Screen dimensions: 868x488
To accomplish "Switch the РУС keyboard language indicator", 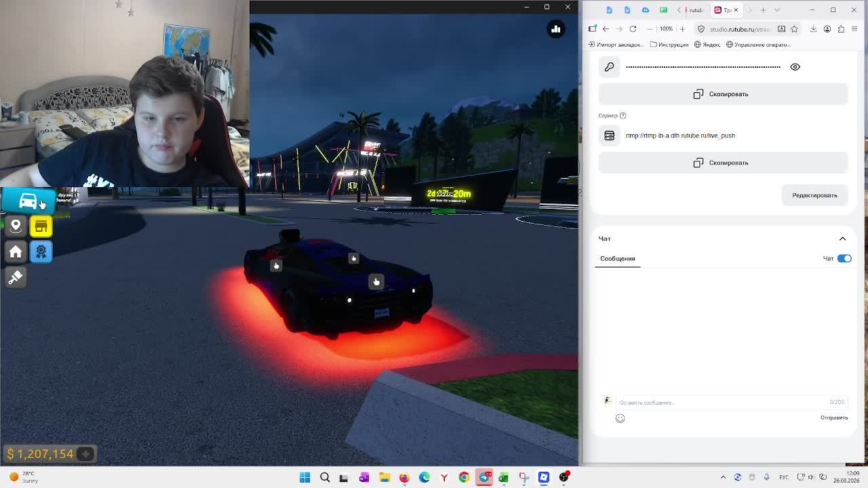I will (x=784, y=477).
